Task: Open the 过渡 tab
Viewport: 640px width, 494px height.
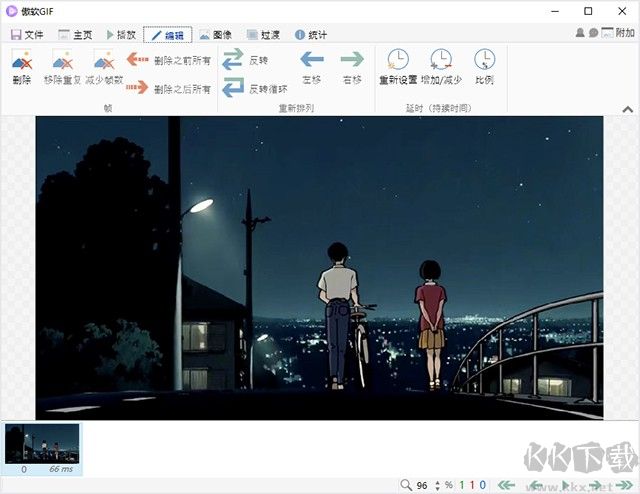Action: click(x=264, y=35)
